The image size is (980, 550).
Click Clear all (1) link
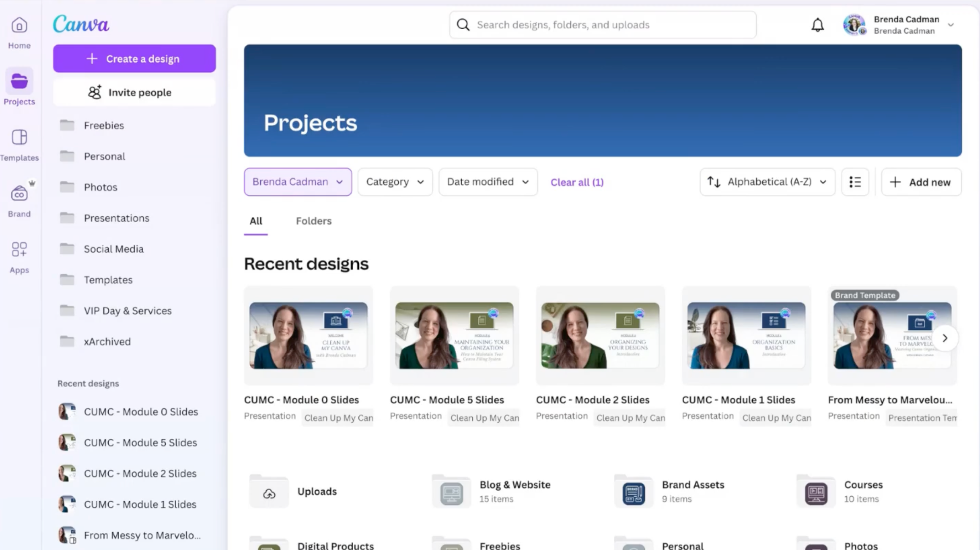577,182
